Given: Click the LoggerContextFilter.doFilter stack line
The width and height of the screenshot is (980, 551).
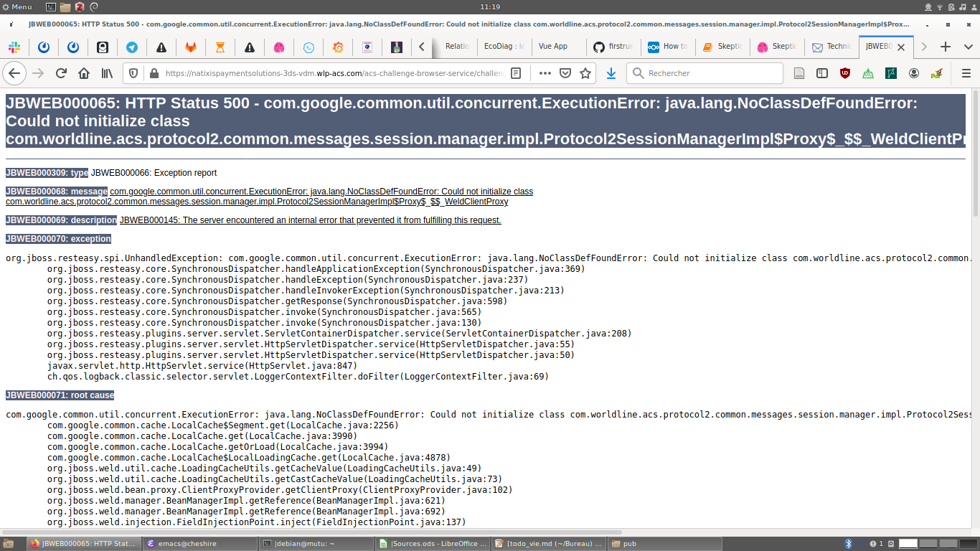Looking at the screenshot, I should [x=298, y=377].
